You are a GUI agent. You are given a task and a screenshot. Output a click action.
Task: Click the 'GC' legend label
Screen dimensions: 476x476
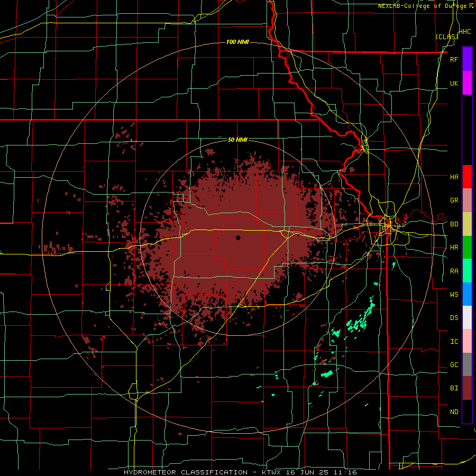coord(454,365)
